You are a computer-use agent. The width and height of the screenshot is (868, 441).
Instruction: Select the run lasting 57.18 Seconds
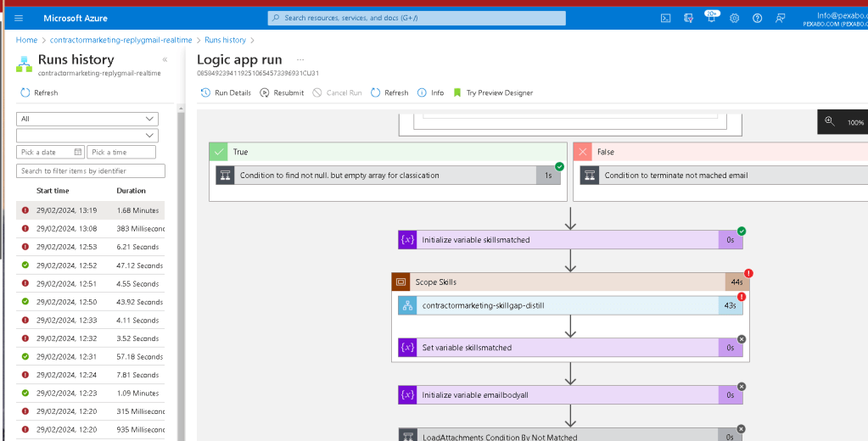(90, 356)
